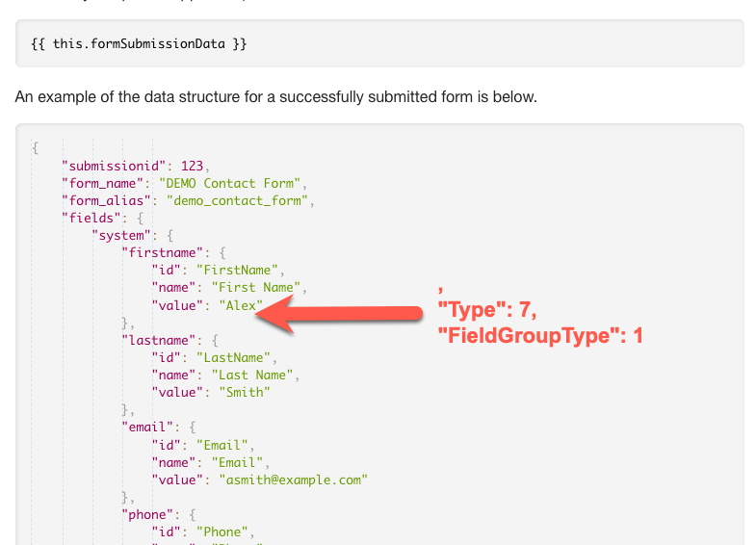
Task: Click the "demo_contact_form" alias value
Action: tap(237, 201)
